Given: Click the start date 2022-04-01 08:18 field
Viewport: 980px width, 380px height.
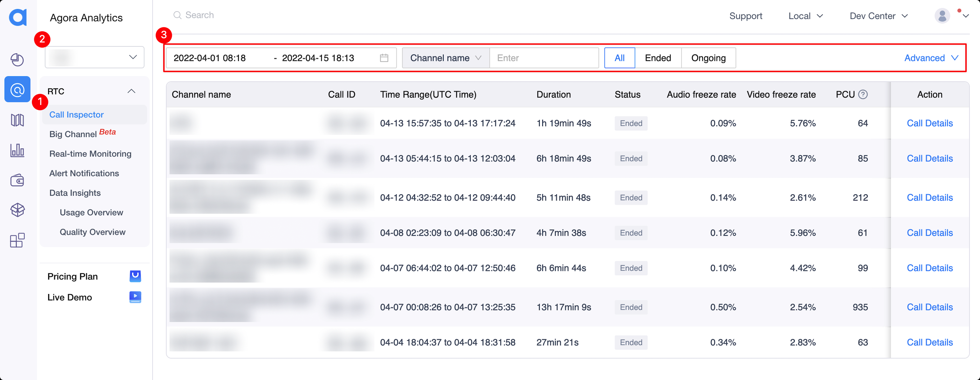Looking at the screenshot, I should [210, 58].
